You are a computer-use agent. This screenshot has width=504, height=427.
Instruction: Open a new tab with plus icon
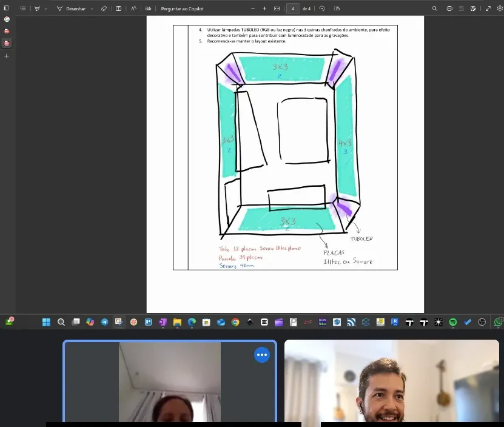(7, 56)
